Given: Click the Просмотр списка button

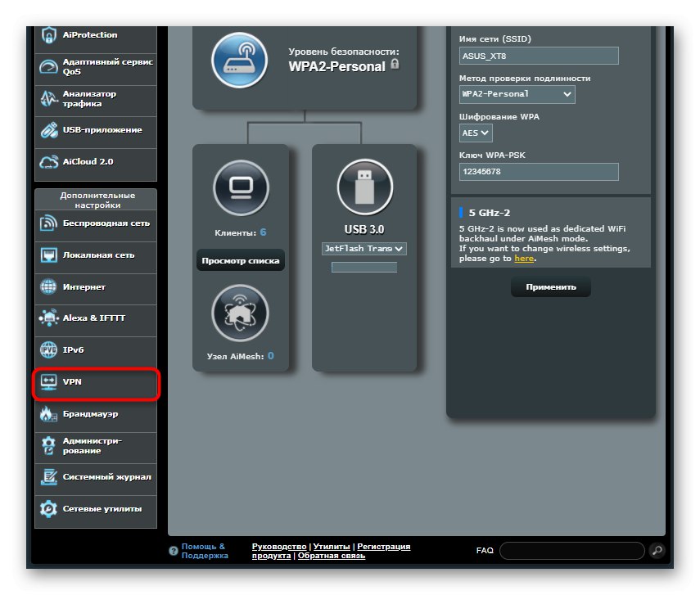Looking at the screenshot, I should coord(241,261).
